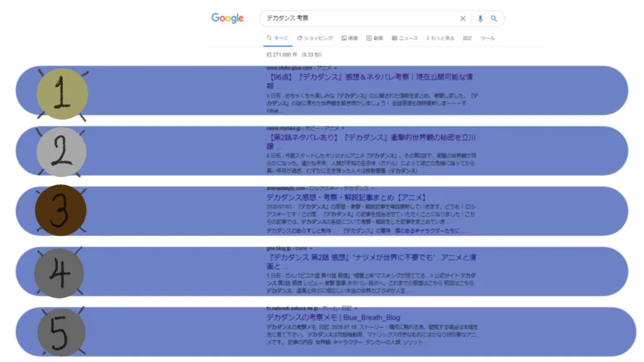
Task: Expand the arrow next to news.mynavi.jp URL
Action: 343,128
